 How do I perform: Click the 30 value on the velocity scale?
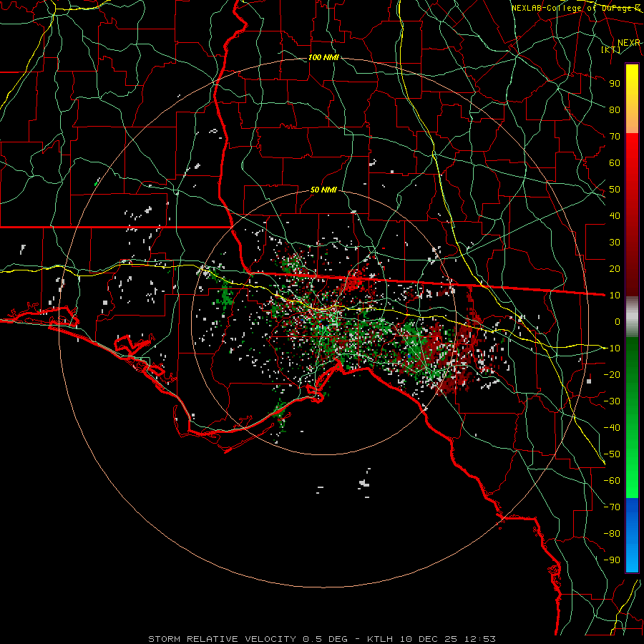click(x=615, y=243)
